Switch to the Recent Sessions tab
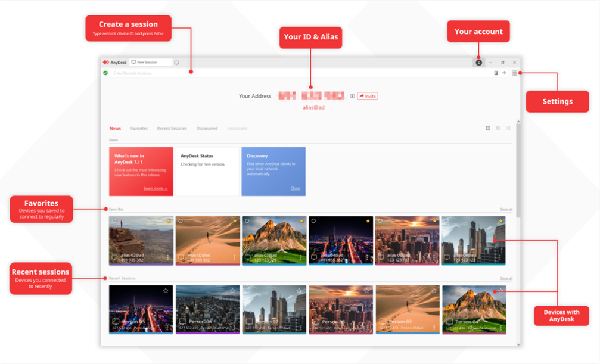Screen dimensions: 600x364 (172, 129)
